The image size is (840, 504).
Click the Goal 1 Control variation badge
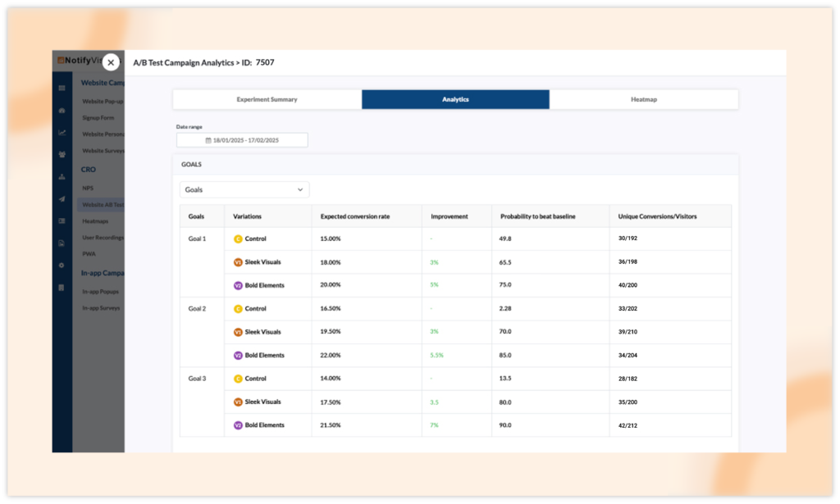coord(238,239)
